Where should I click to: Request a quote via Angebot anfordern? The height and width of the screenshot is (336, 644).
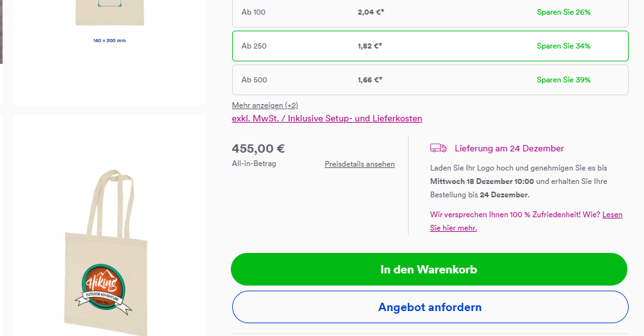point(430,307)
